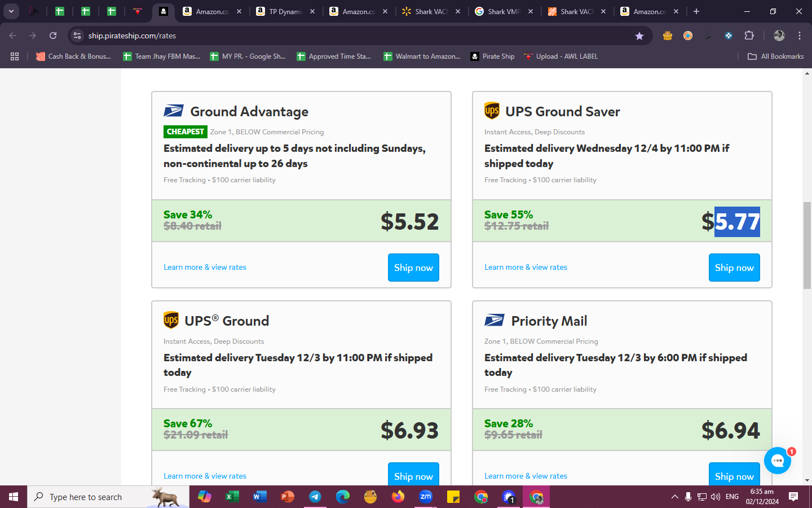Open the Chrome profile avatar
Screen dimensions: 812x508
(x=779, y=36)
